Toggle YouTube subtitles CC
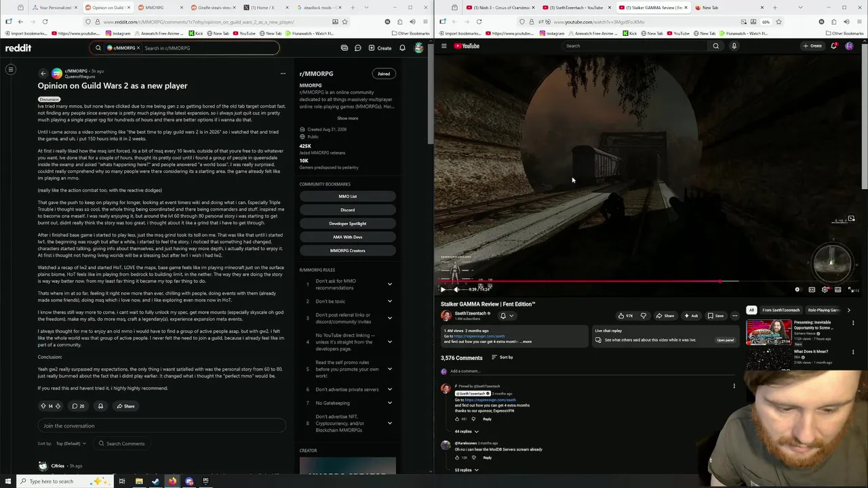Image resolution: width=868 pixels, height=488 pixels. 812,289
